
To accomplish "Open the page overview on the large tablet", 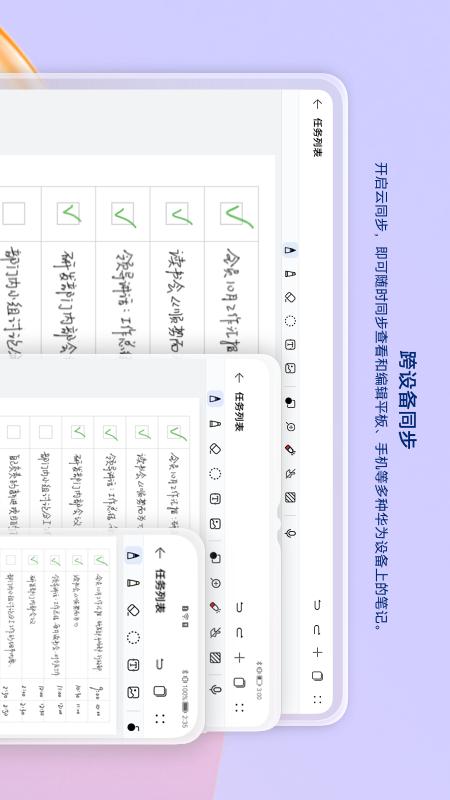I will coord(317,676).
